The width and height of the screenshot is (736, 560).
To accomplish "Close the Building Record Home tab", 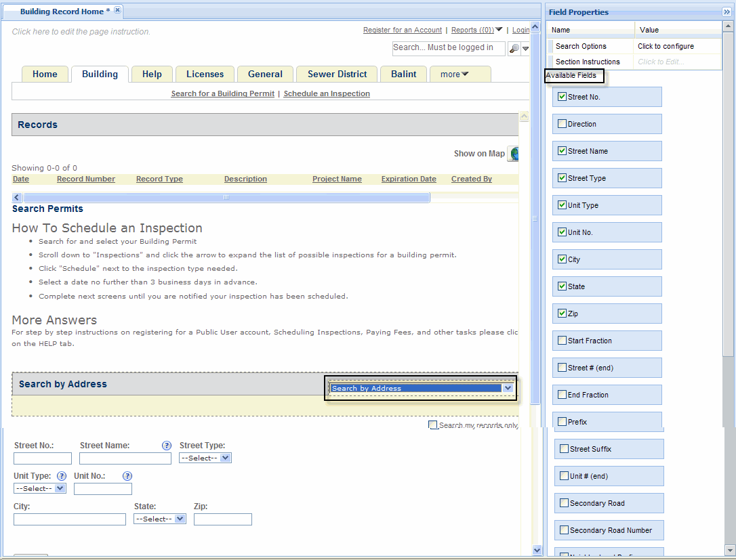I will tap(118, 10).
